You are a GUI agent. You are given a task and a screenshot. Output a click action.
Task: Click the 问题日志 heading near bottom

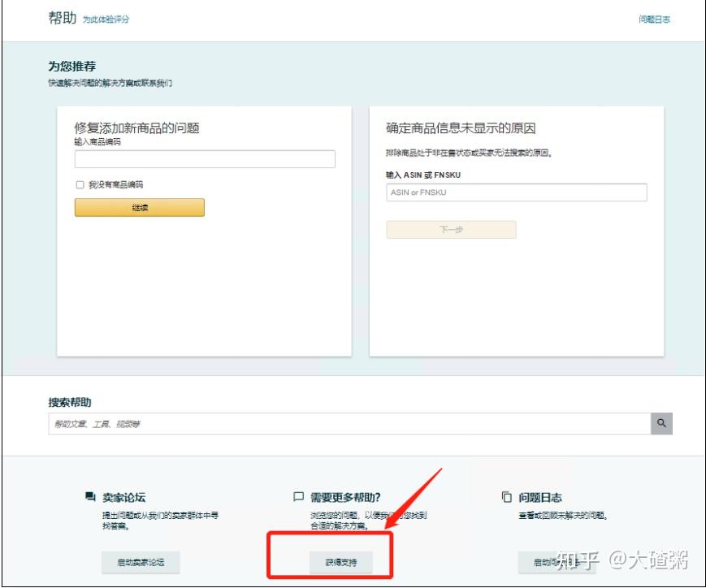pyautogui.click(x=539, y=498)
